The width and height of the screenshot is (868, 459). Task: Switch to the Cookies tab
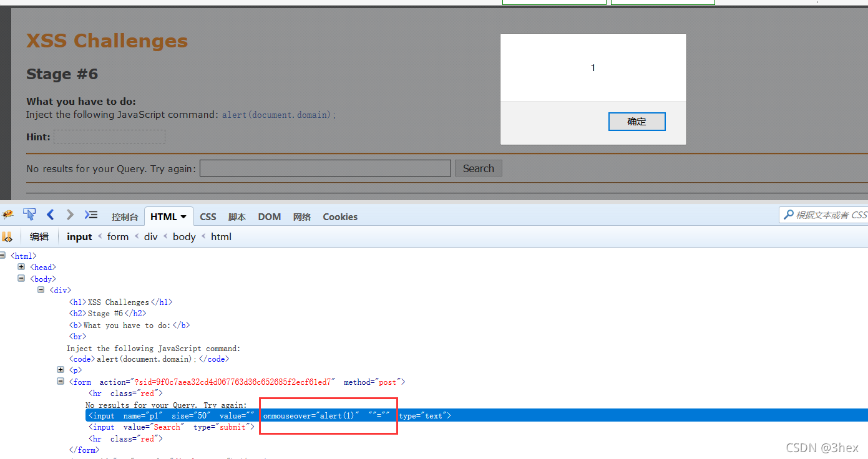tap(339, 216)
